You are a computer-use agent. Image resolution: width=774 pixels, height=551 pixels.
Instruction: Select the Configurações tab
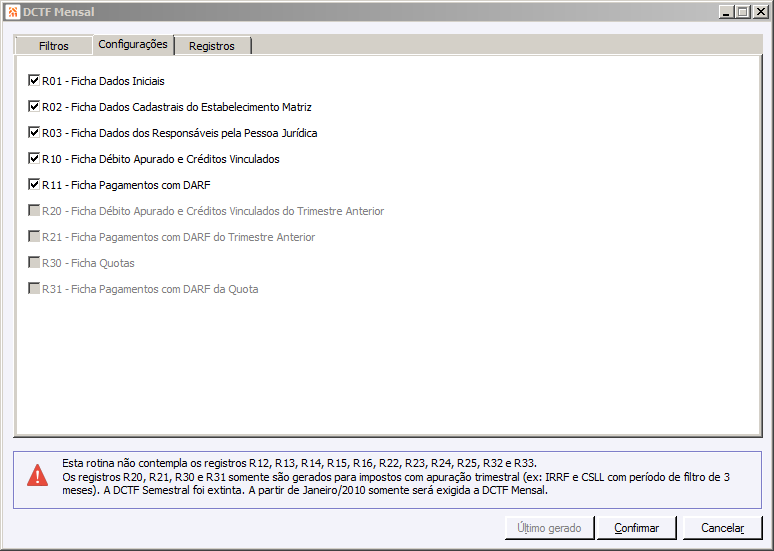(x=133, y=44)
